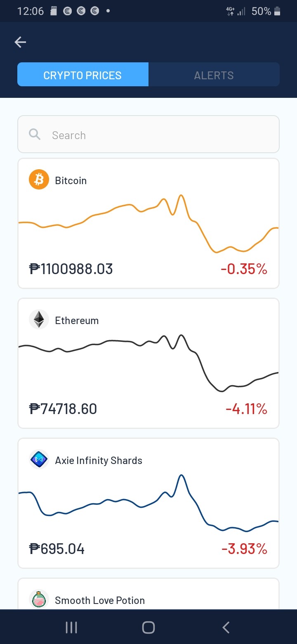Open Android recent apps button
The width and height of the screenshot is (297, 644).
(71, 627)
